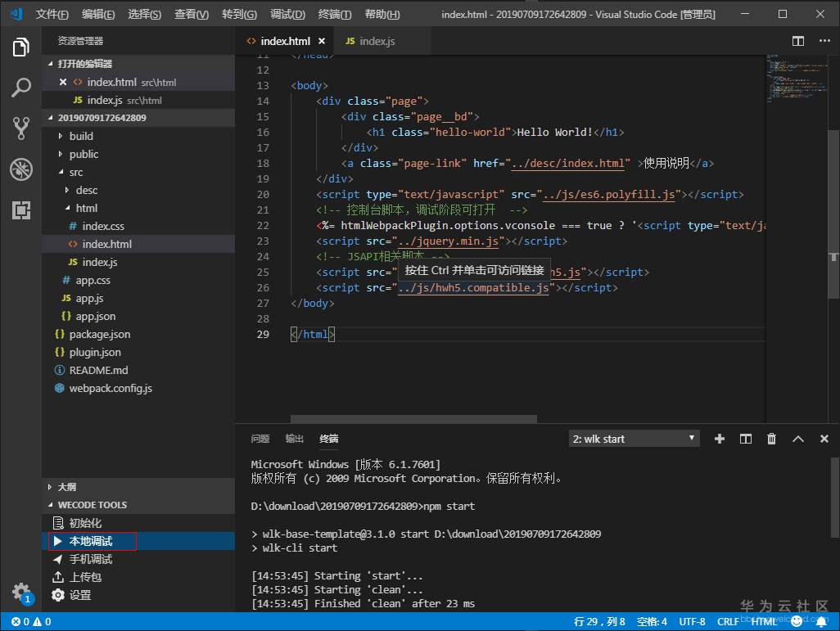This screenshot has height=631, width=840.
Task: Open the Source Control view
Action: point(21,128)
